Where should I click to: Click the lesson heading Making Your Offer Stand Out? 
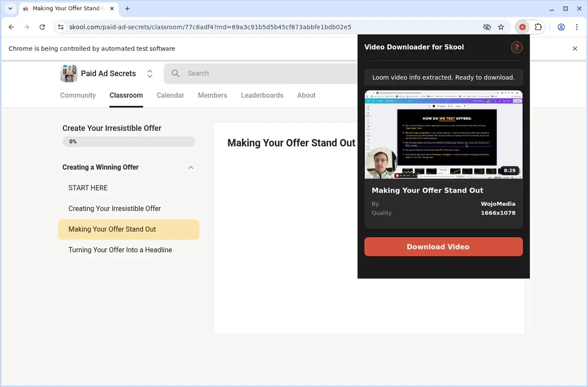(x=291, y=143)
